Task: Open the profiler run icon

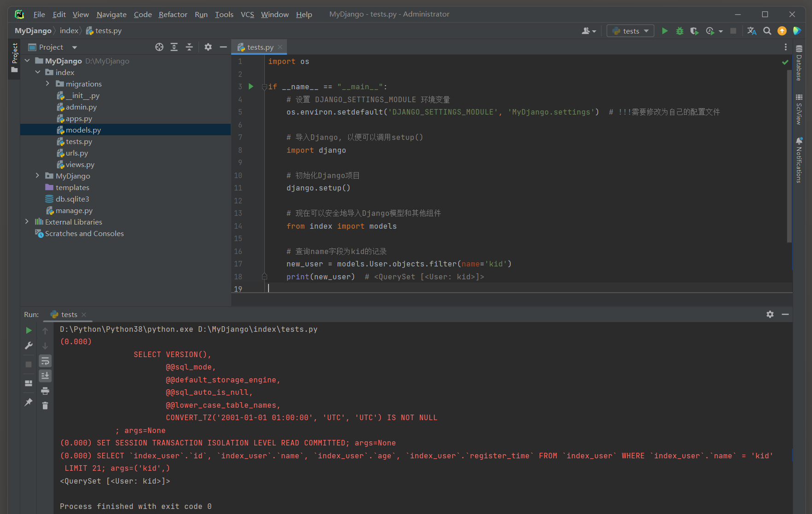Action: click(710, 31)
